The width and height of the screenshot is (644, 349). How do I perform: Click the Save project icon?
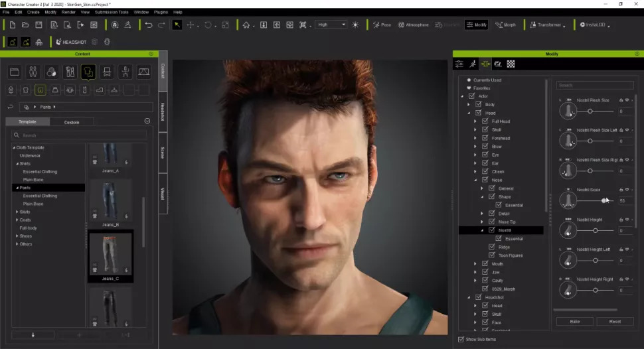[38, 25]
